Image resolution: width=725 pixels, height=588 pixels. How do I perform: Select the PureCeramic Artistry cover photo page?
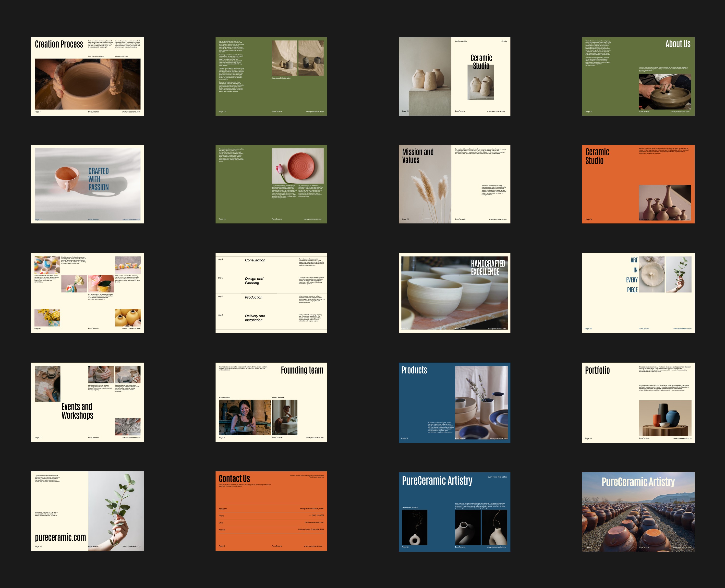click(638, 512)
